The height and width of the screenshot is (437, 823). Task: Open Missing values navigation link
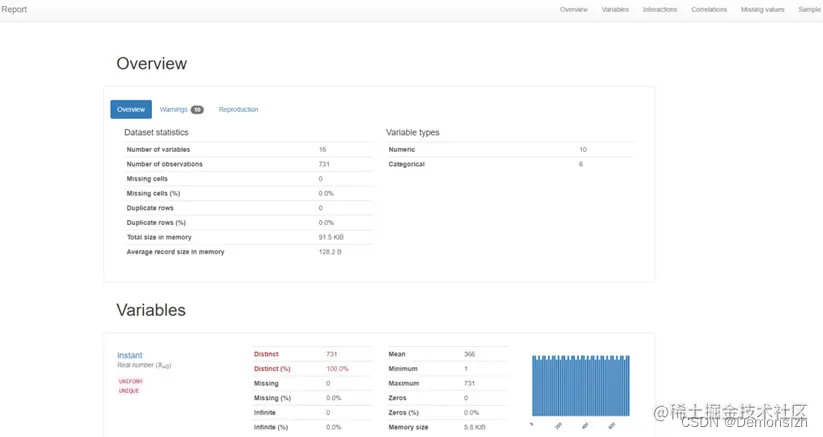[x=762, y=9]
